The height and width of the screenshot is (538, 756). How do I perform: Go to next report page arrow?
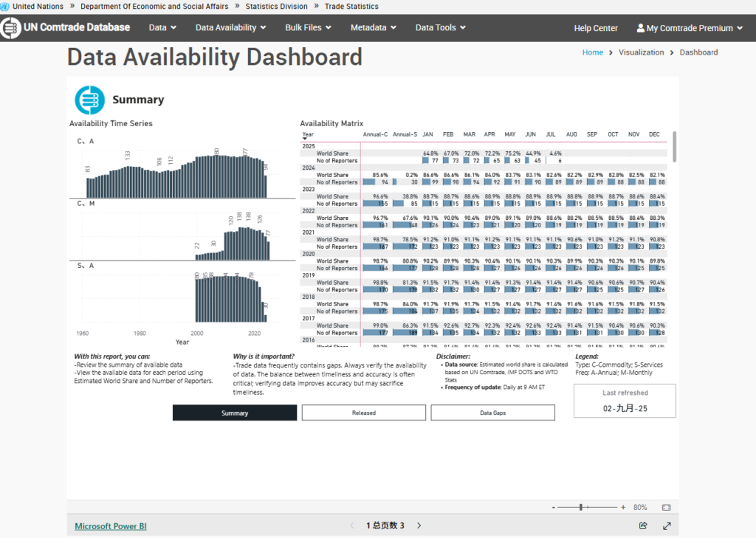[419, 525]
